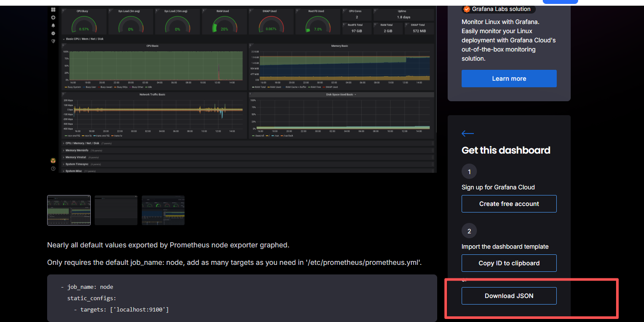Viewport: 644px width, 322px height.
Task: Click the Grafana Labs solution badge icon
Action: tap(467, 9)
